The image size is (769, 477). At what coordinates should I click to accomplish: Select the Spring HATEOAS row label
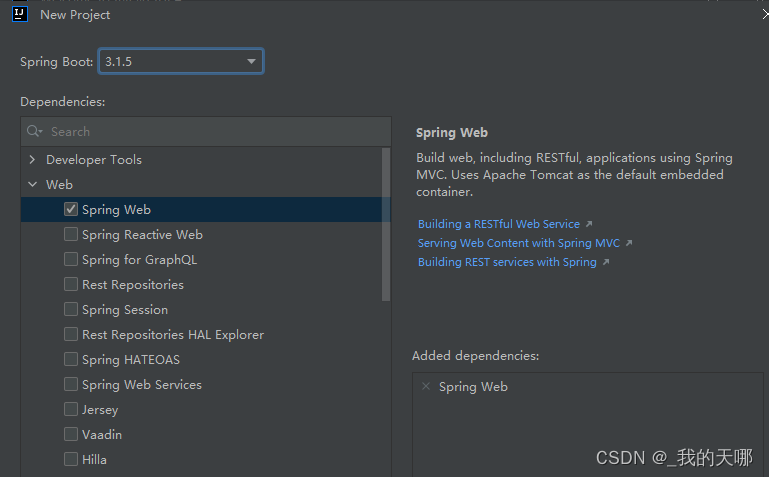pos(131,360)
